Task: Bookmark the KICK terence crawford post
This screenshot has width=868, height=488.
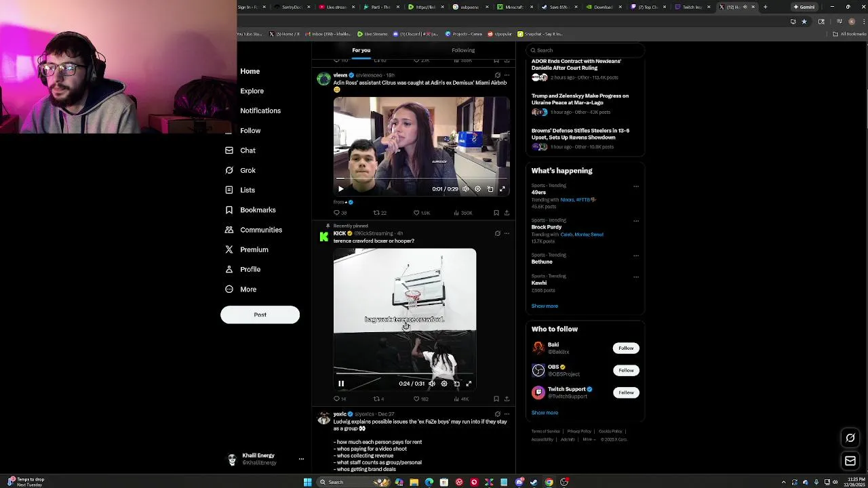Action: [496, 399]
